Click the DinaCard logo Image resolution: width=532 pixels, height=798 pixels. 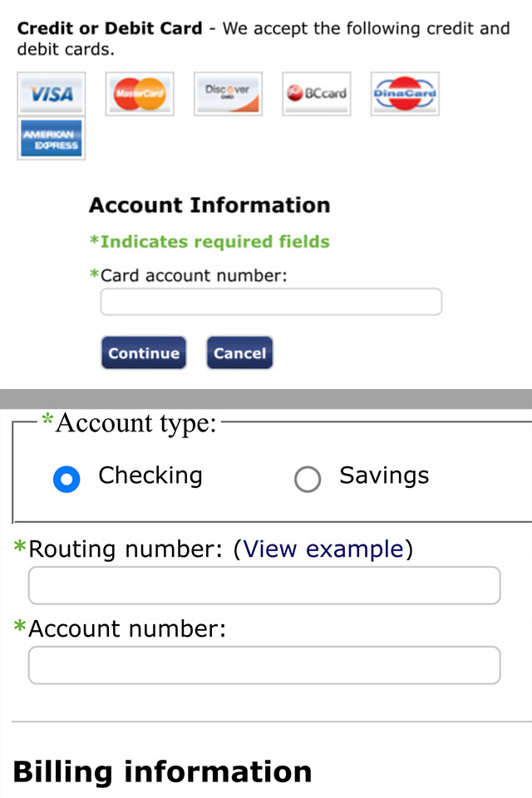405,93
